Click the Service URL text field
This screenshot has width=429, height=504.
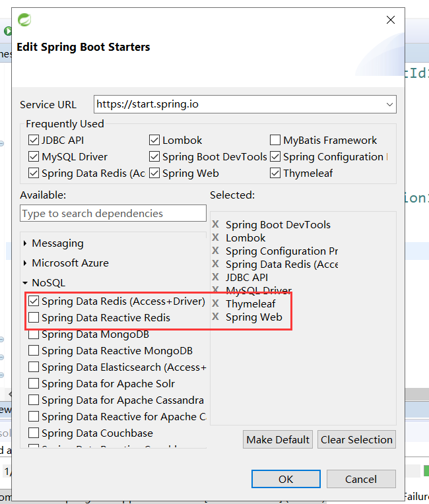point(245,104)
